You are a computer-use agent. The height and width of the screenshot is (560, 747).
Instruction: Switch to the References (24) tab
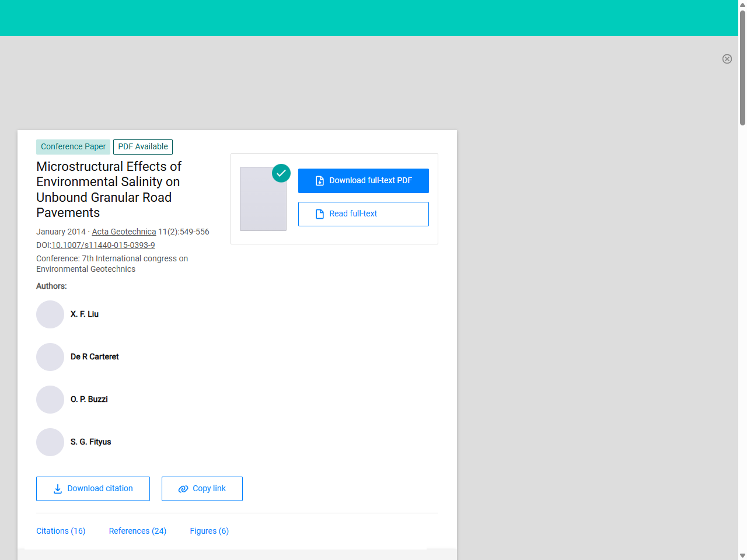(138, 531)
